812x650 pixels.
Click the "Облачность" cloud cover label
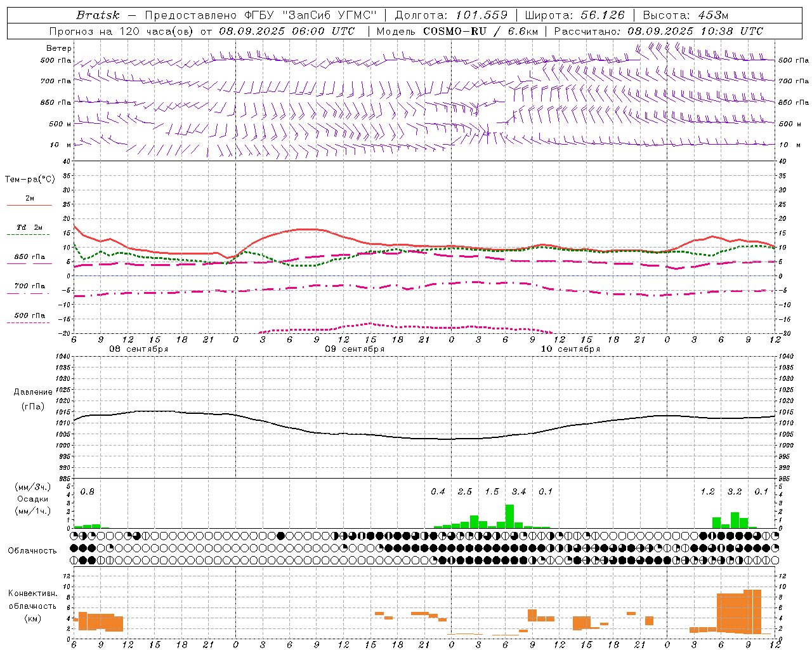(x=32, y=550)
